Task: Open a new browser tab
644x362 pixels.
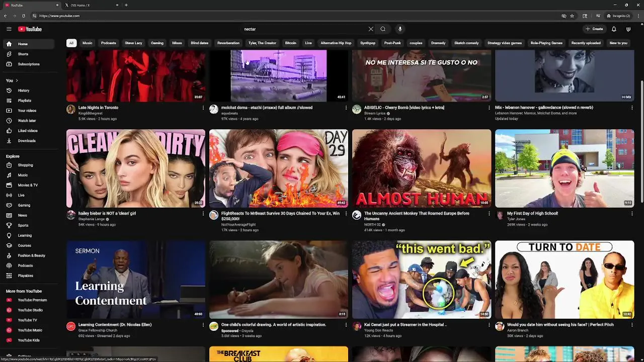Action: click(x=126, y=5)
